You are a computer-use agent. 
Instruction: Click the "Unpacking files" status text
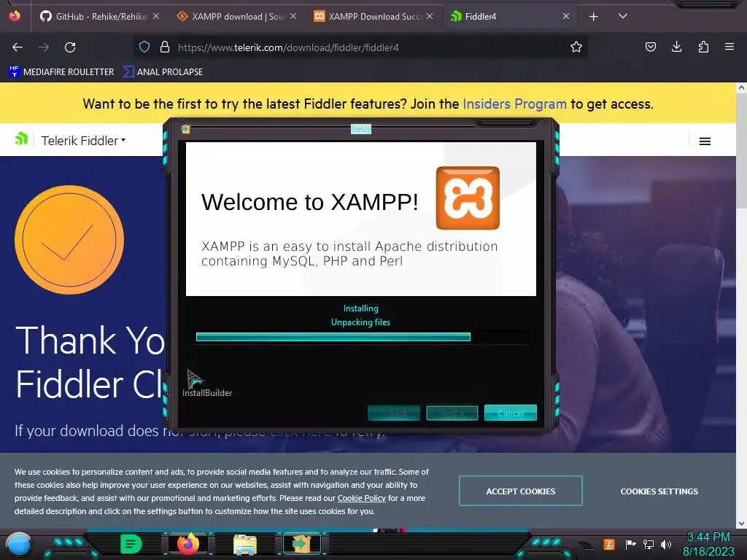click(x=360, y=322)
